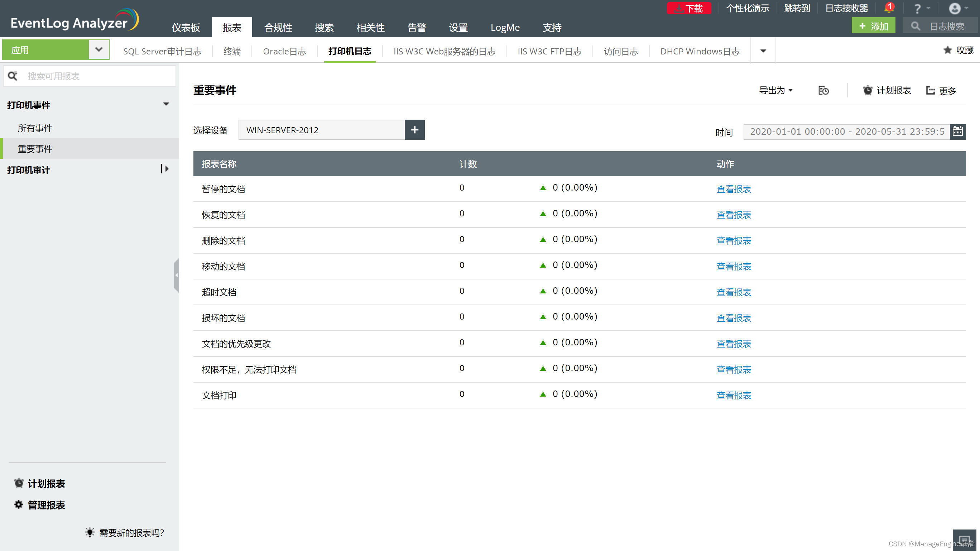Screen dimensions: 980x551
Task: Click 个性化演示 in the top bar
Action: (748, 8)
